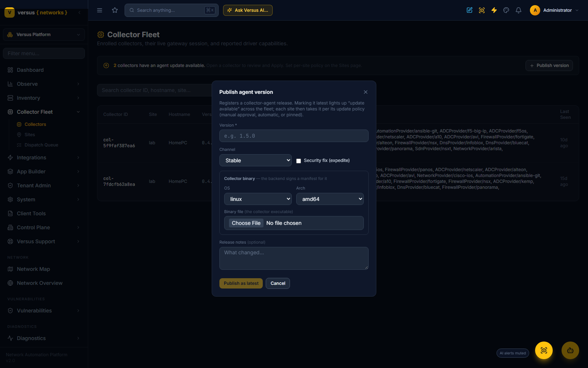Go to Vulnerabilities menu item

coord(44,311)
